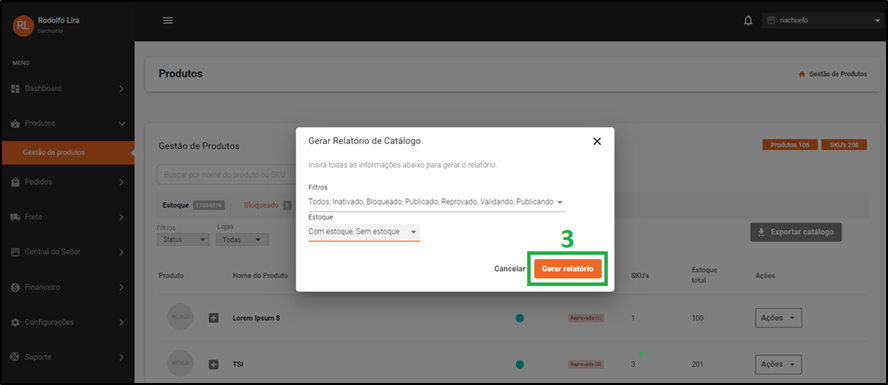The image size is (888, 385).
Task: Open Pedidos in the sidebar
Action: [67, 182]
